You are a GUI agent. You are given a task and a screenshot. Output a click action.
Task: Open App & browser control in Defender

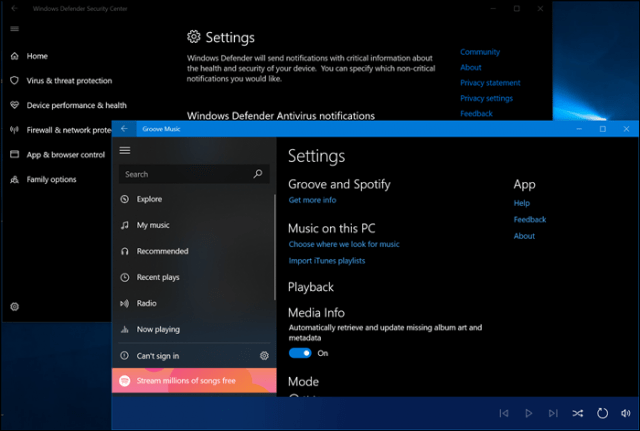(65, 155)
